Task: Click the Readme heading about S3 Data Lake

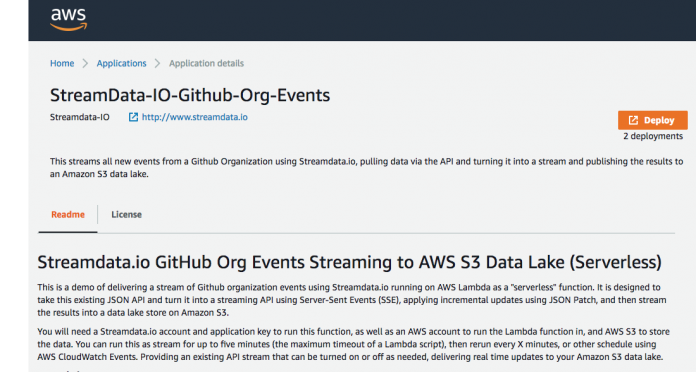Action: click(x=349, y=262)
